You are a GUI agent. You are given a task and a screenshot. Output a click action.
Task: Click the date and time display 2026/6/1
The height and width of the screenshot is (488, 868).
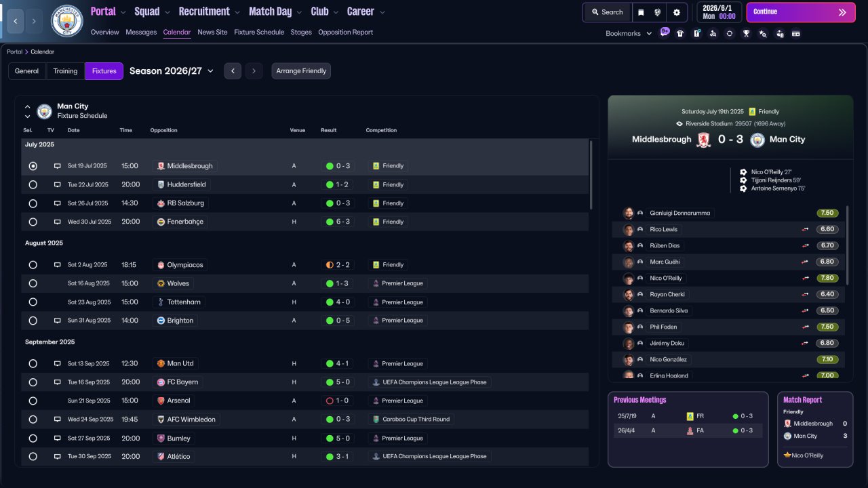point(719,12)
